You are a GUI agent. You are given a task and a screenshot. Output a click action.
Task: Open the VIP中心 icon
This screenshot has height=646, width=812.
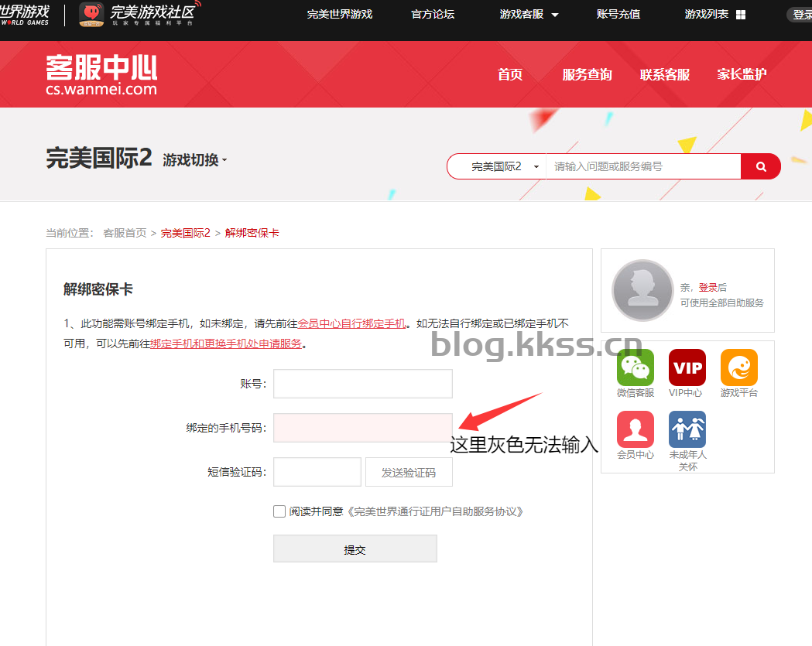click(x=687, y=367)
